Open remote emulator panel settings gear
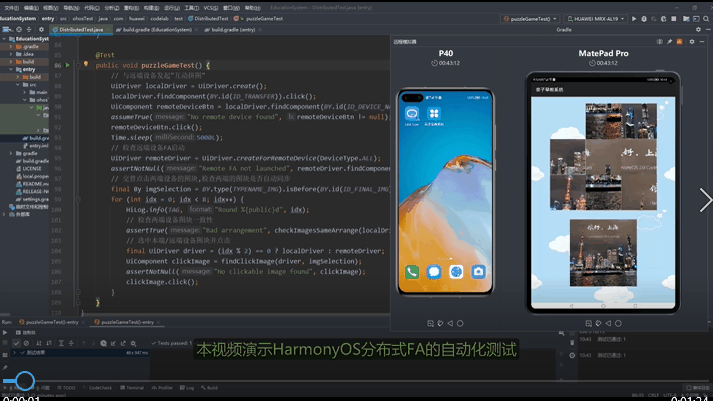This screenshot has height=401, width=713. coord(692,42)
